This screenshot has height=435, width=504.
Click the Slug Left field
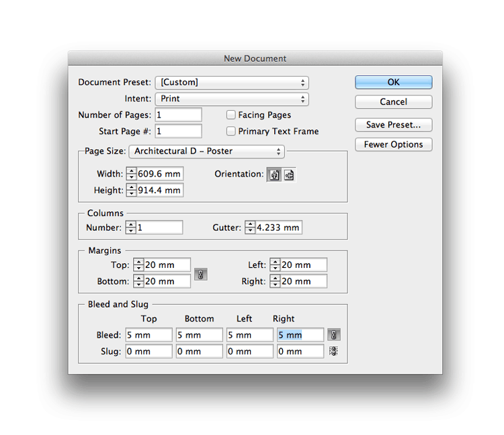click(x=250, y=351)
